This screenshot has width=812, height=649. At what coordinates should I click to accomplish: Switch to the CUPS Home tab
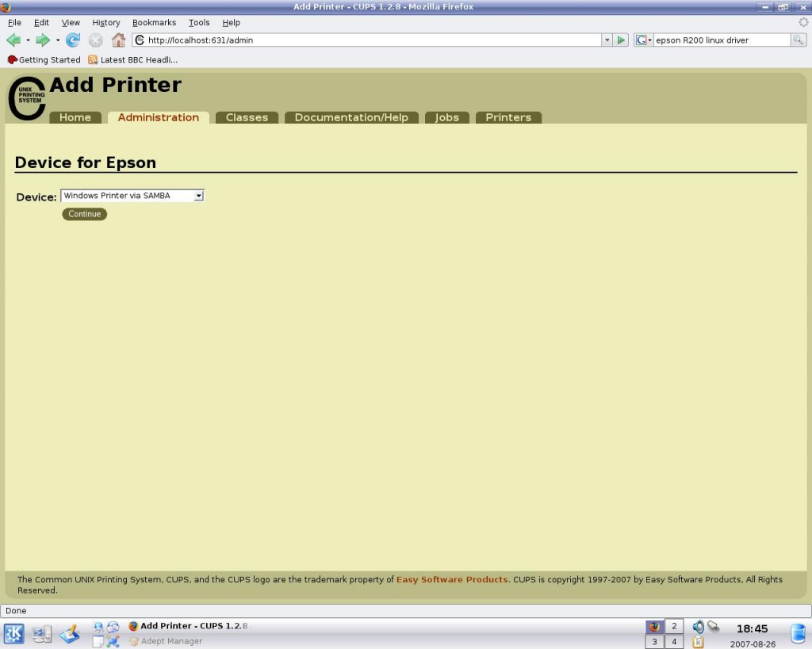(75, 117)
